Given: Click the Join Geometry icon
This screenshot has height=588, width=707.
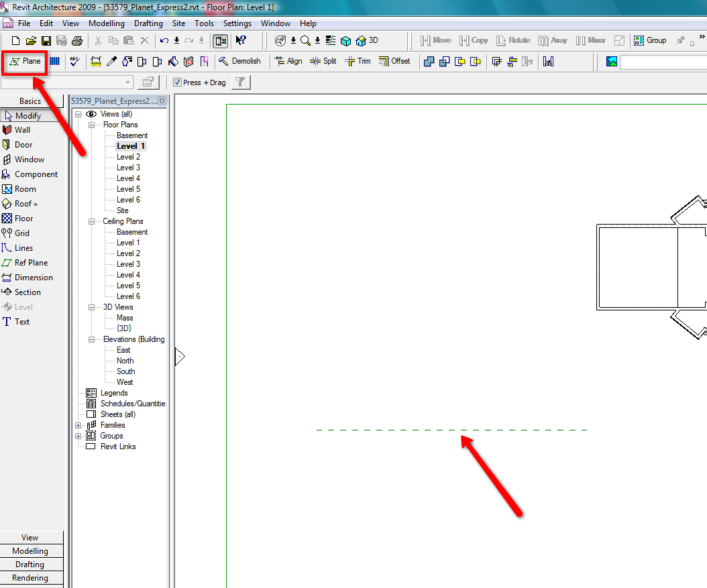Looking at the screenshot, I should 429,61.
